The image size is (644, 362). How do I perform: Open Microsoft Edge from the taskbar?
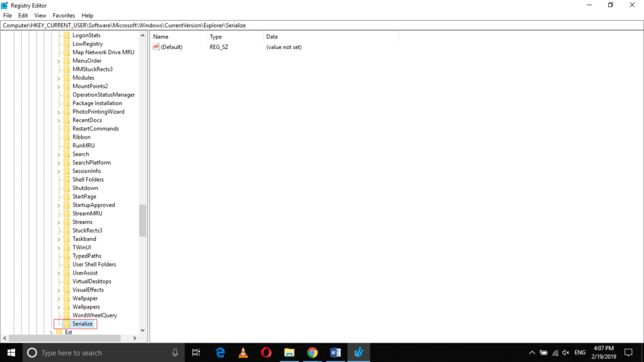point(220,353)
